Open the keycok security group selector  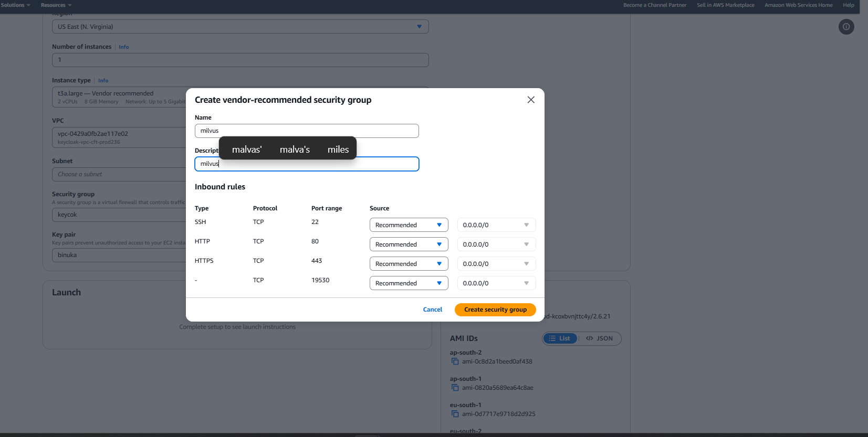coord(119,215)
